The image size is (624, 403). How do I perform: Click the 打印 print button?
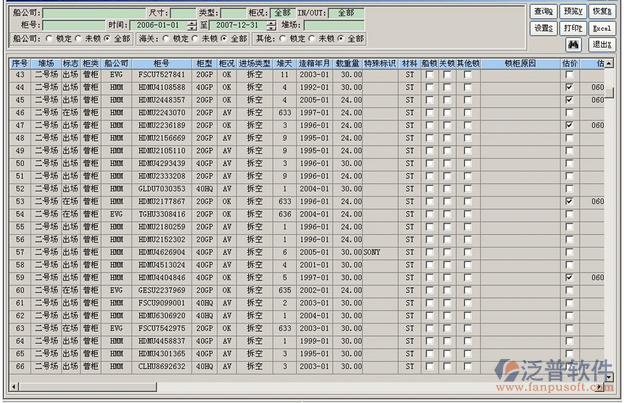tap(572, 28)
